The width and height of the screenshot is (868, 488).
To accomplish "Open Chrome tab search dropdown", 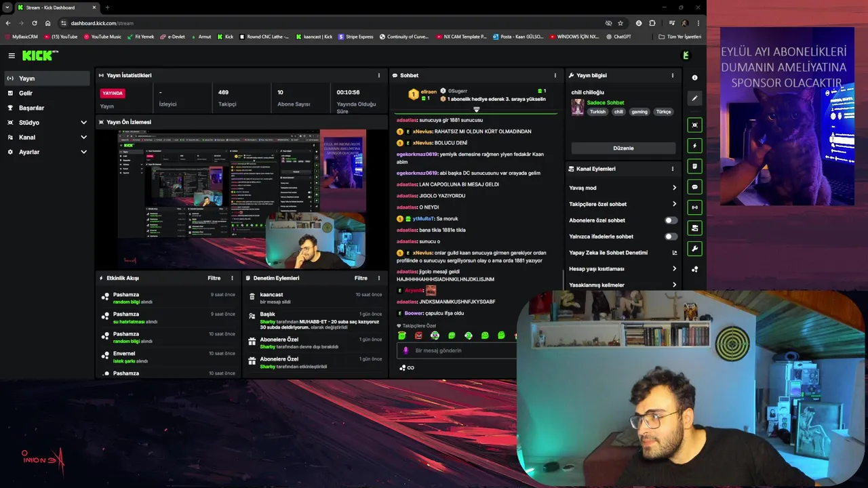I will coord(7,7).
